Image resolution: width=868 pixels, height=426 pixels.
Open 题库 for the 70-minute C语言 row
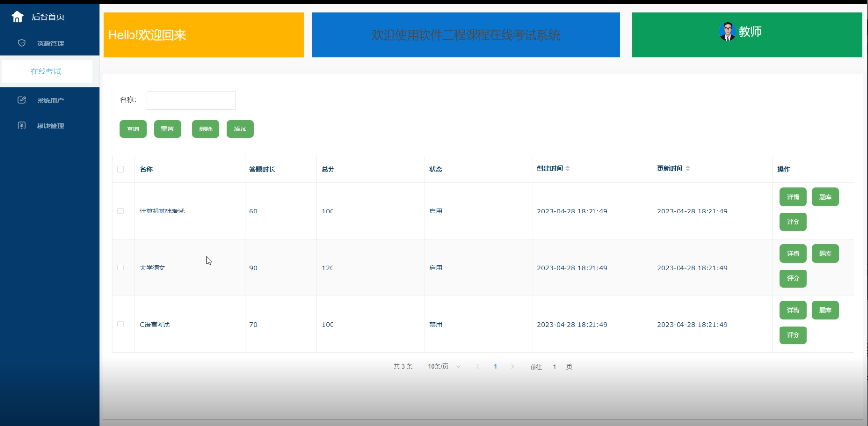point(825,310)
